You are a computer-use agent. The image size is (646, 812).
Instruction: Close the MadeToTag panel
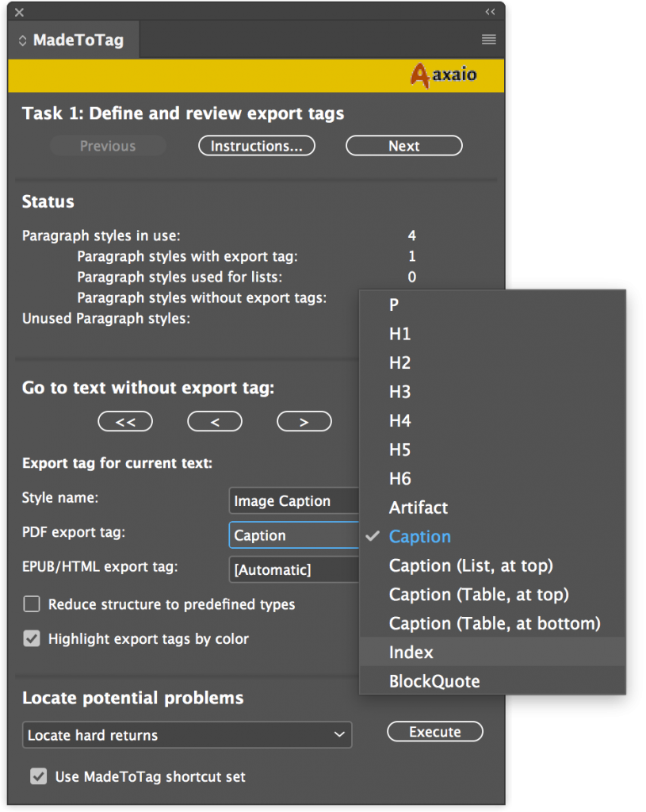click(19, 12)
